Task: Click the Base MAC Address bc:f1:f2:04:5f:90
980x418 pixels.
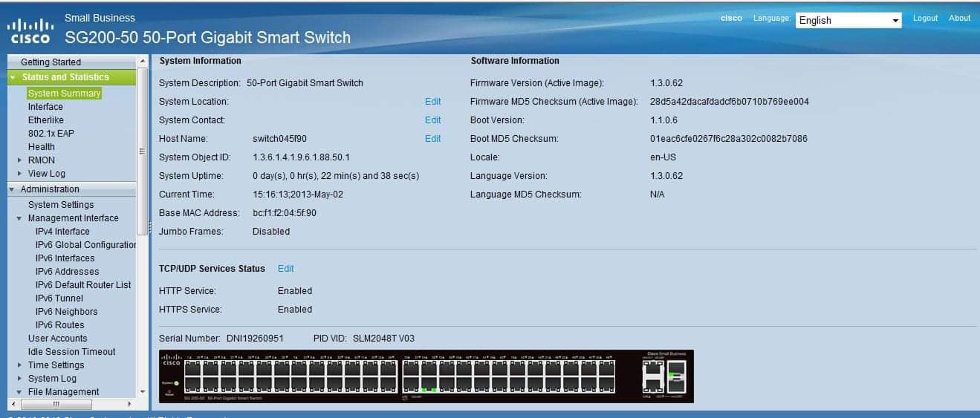Action: coord(285,213)
